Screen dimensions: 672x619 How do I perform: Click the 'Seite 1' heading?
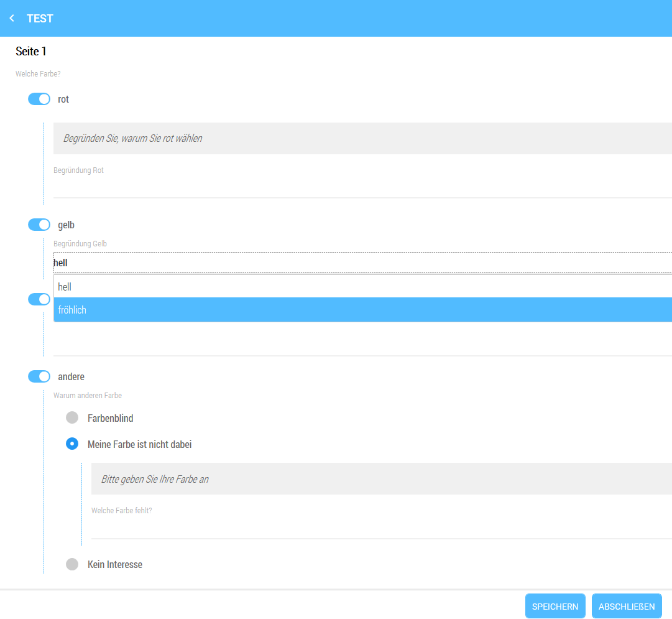click(31, 52)
